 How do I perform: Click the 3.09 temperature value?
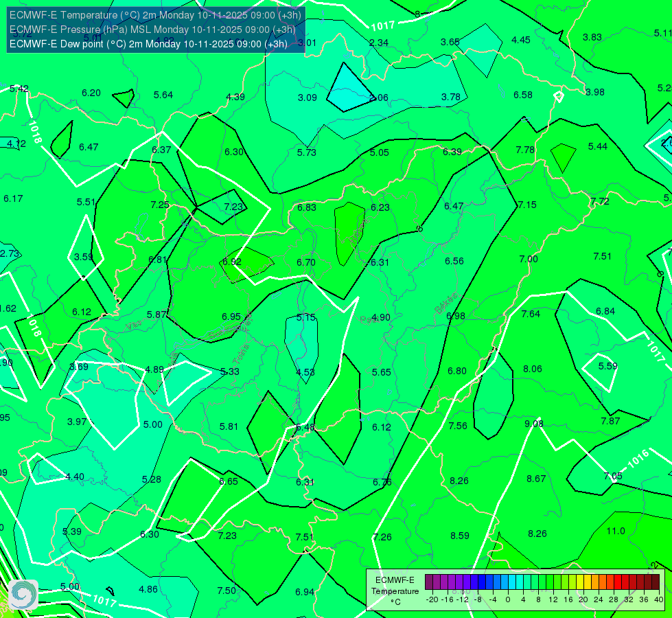click(308, 98)
